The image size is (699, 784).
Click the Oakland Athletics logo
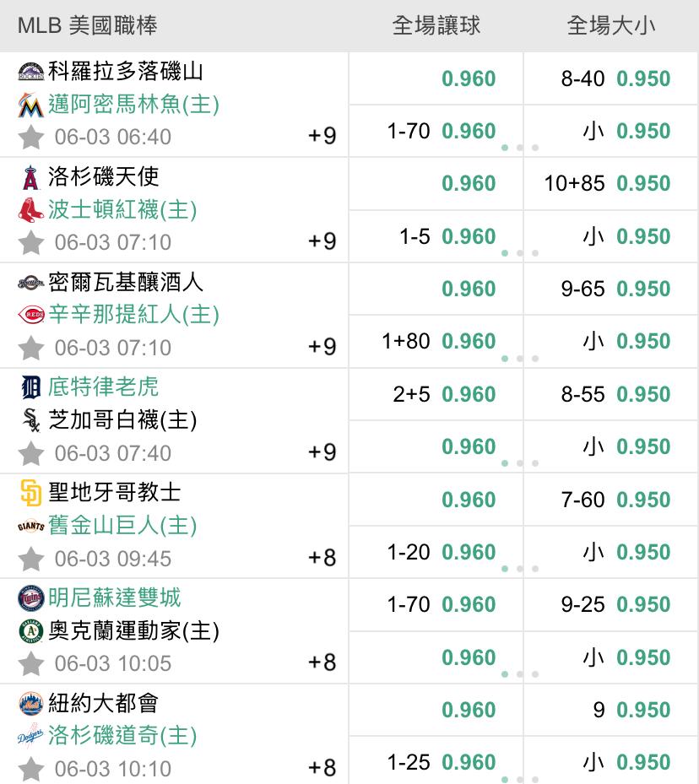coord(31,631)
